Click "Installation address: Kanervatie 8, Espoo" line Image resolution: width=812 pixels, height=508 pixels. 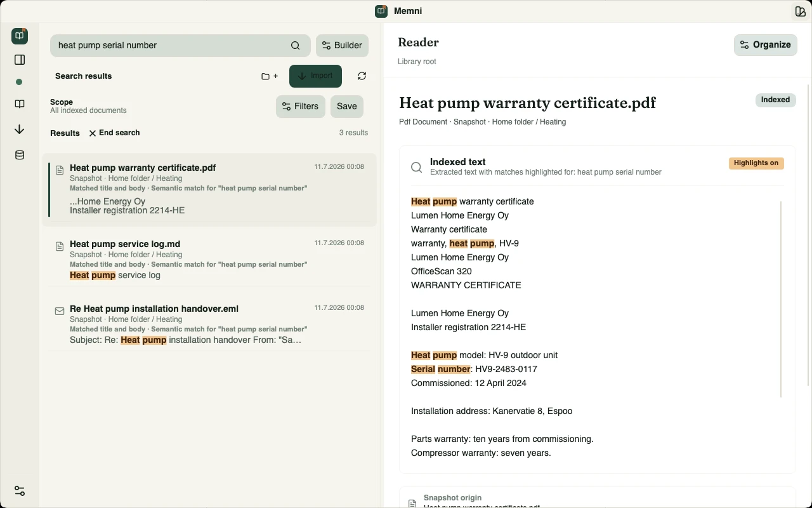tap(492, 411)
